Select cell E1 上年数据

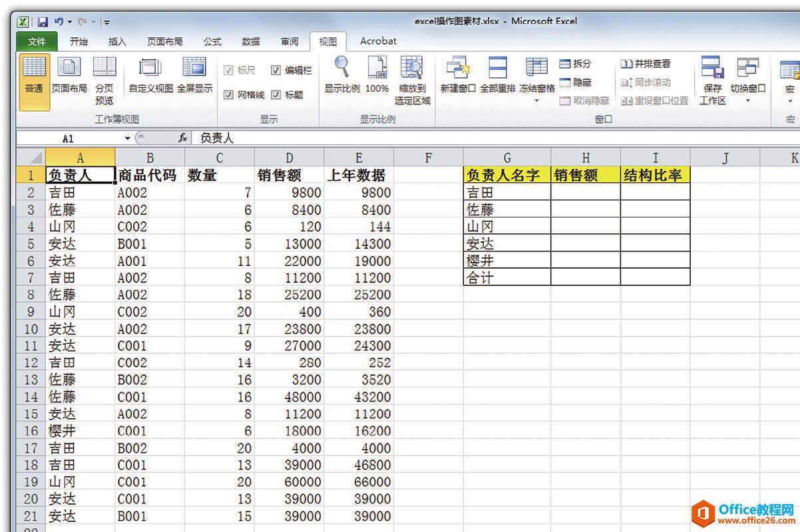pyautogui.click(x=359, y=175)
